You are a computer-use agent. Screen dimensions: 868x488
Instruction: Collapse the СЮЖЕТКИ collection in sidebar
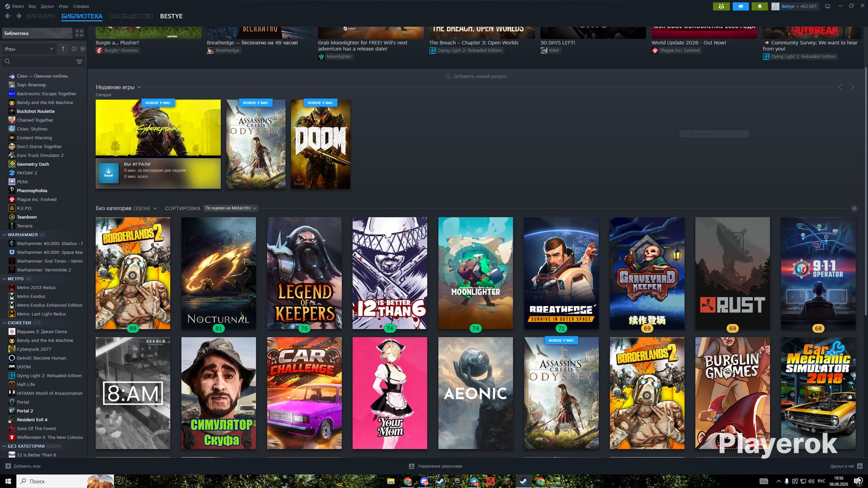[x=4, y=323]
